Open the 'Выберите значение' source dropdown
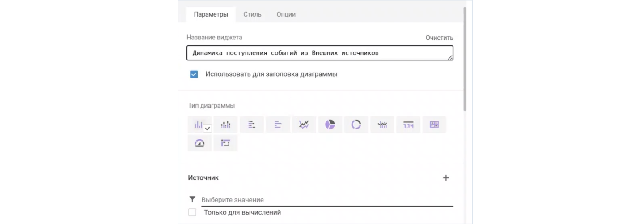The width and height of the screenshot is (644, 224). point(326,200)
